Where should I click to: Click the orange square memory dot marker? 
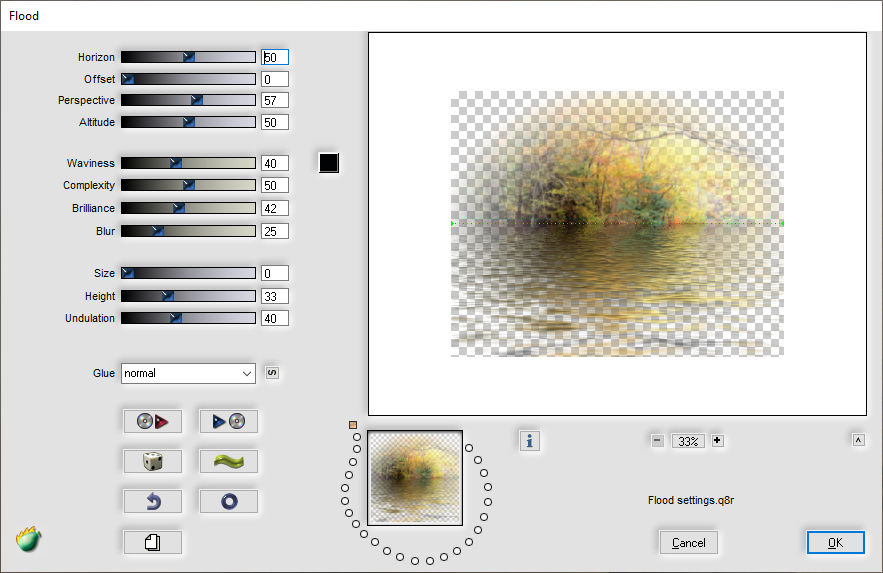(x=353, y=425)
